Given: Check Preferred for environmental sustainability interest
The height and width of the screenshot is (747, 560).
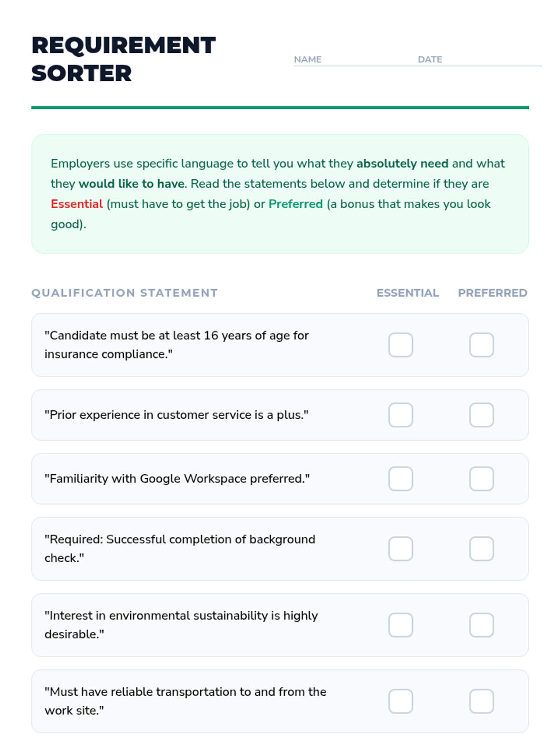Looking at the screenshot, I should click(481, 625).
